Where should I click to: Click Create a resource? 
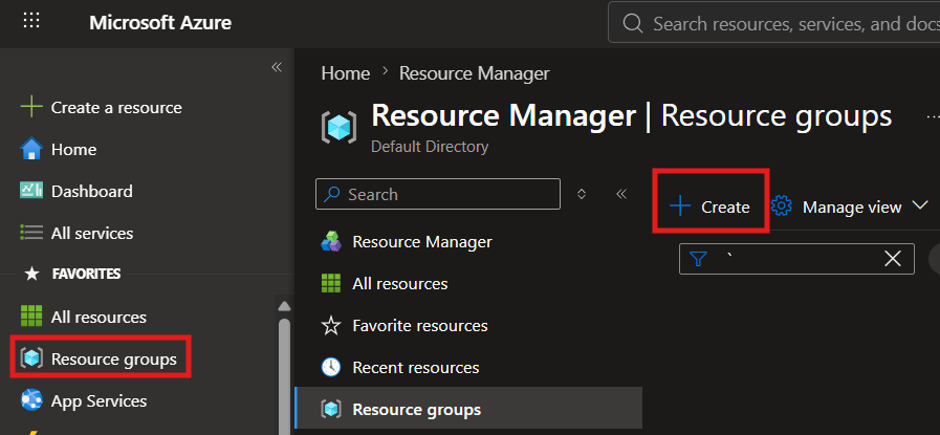116,108
